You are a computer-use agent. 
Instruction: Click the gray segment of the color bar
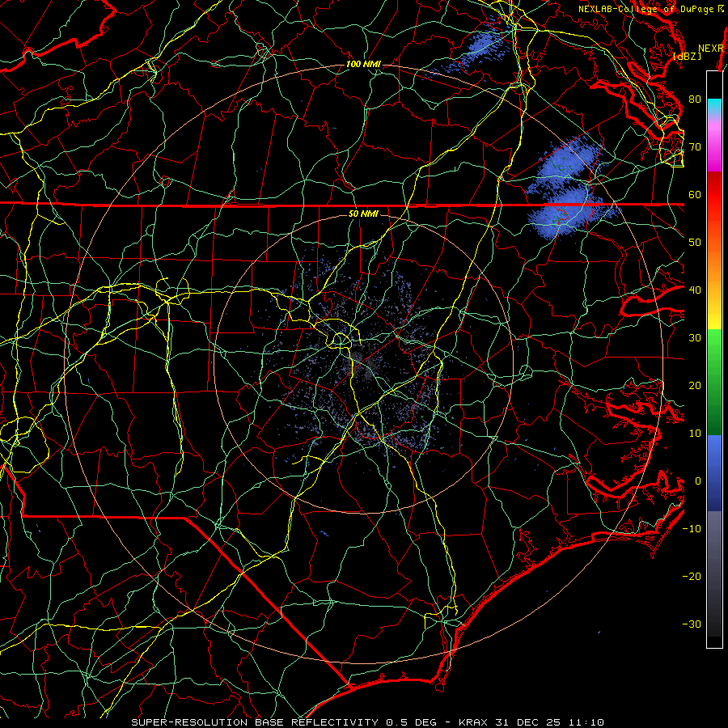coord(714,574)
